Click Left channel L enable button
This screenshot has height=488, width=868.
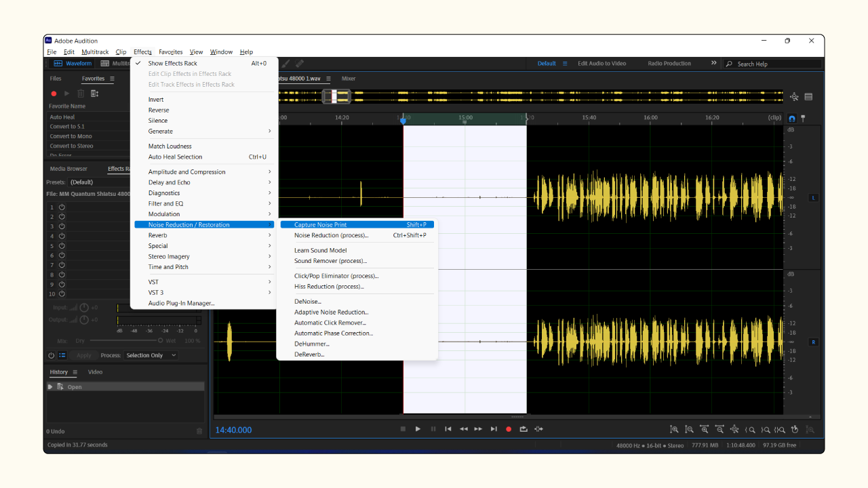pyautogui.click(x=813, y=197)
